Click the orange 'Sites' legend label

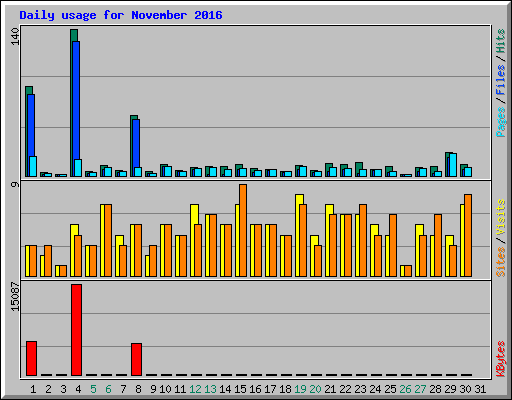501,262
